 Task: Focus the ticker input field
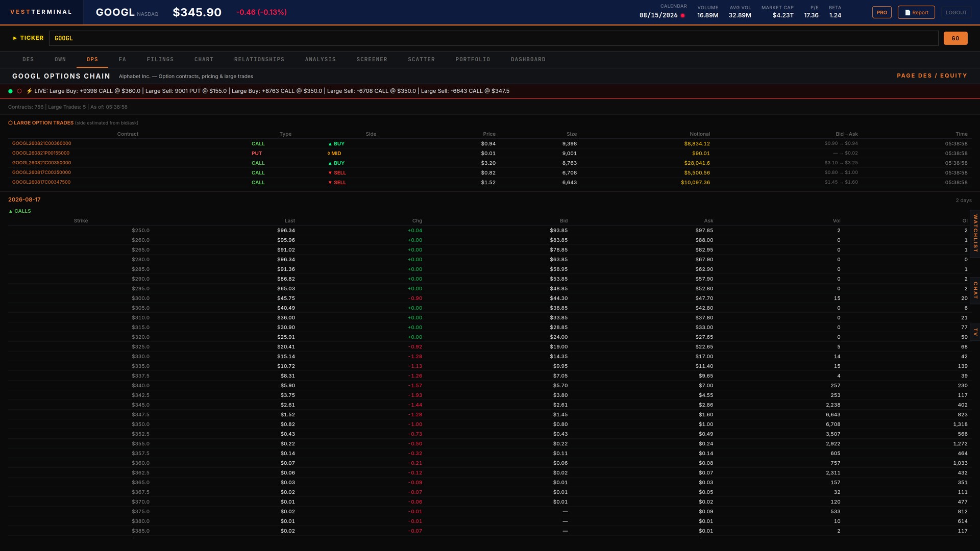(x=494, y=38)
